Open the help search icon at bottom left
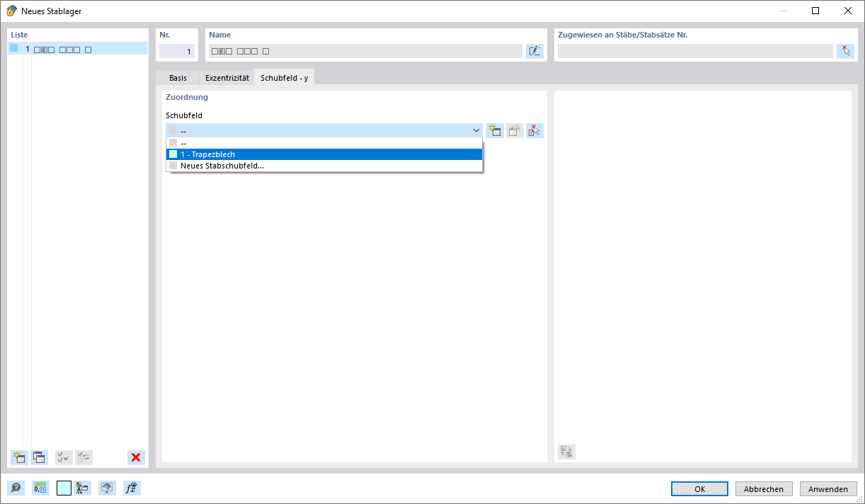 16,488
